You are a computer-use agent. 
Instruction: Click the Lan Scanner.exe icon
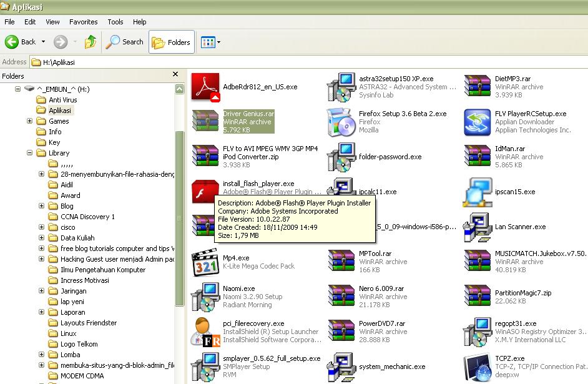pos(477,227)
